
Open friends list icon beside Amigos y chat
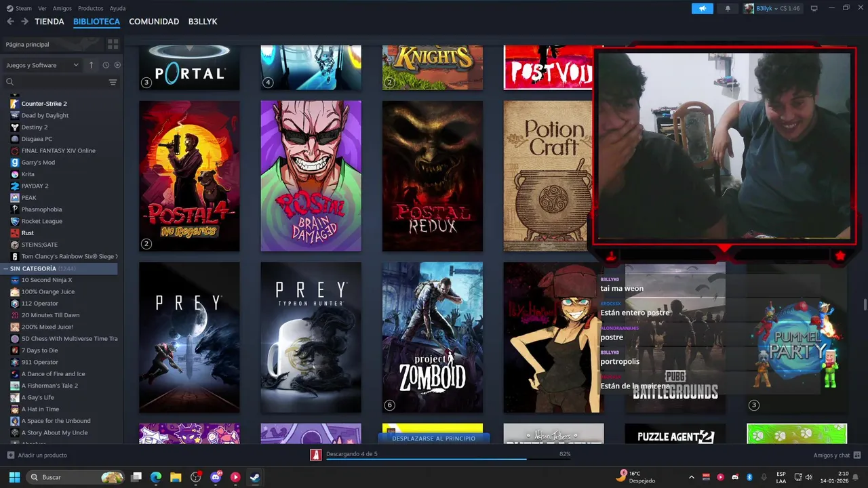(857, 455)
